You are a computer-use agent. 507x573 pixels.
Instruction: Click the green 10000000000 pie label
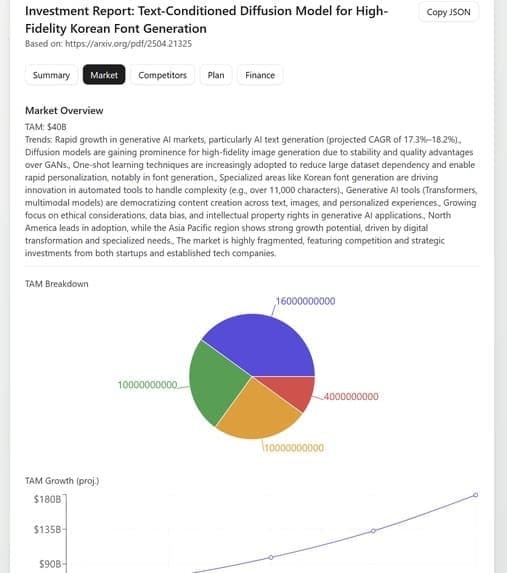tap(147, 385)
